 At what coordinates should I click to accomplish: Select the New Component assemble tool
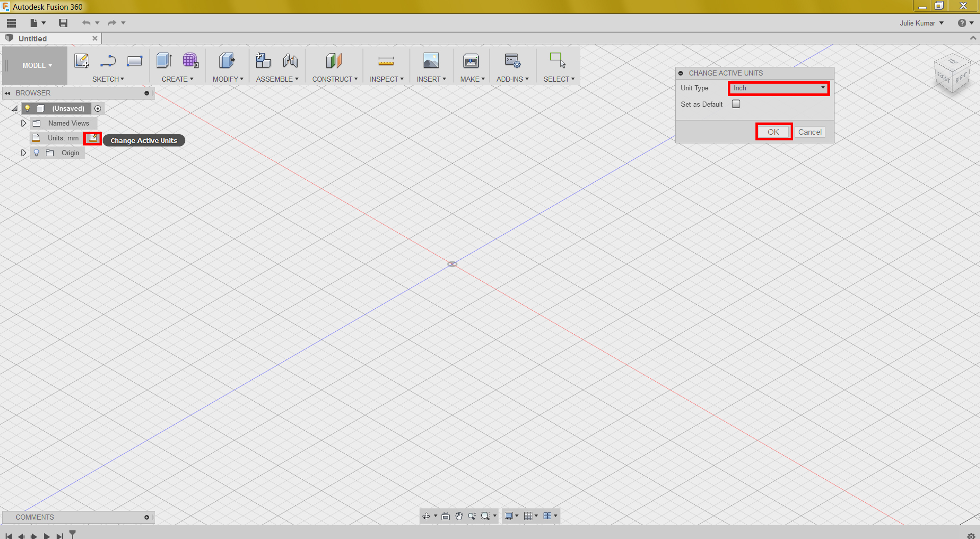(x=263, y=61)
